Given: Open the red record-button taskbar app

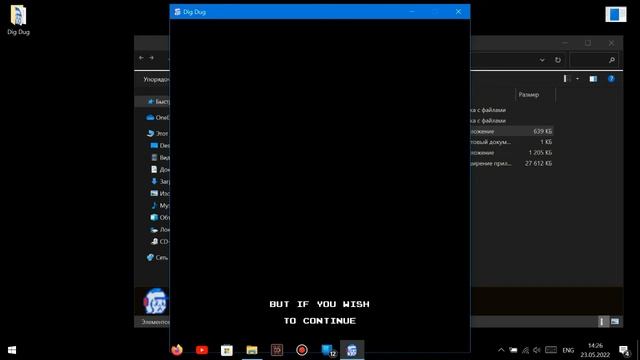Looking at the screenshot, I should pos(302,350).
